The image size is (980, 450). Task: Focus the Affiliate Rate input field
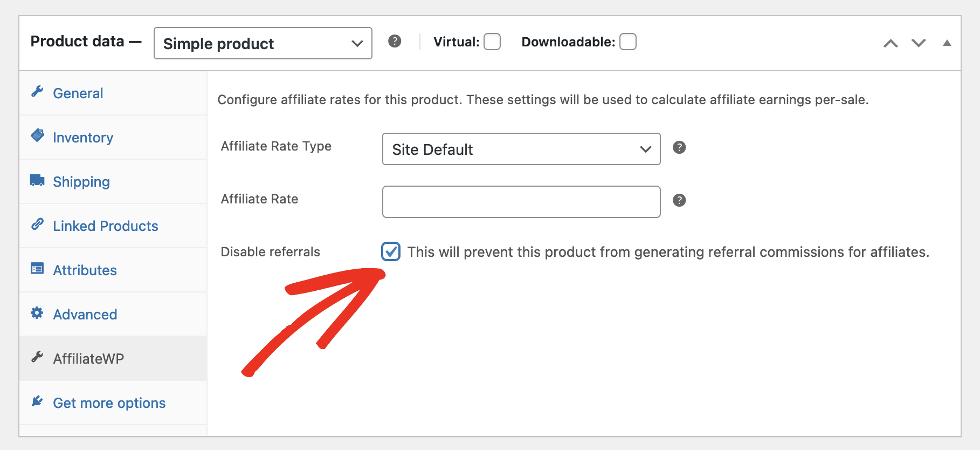pyautogui.click(x=521, y=202)
